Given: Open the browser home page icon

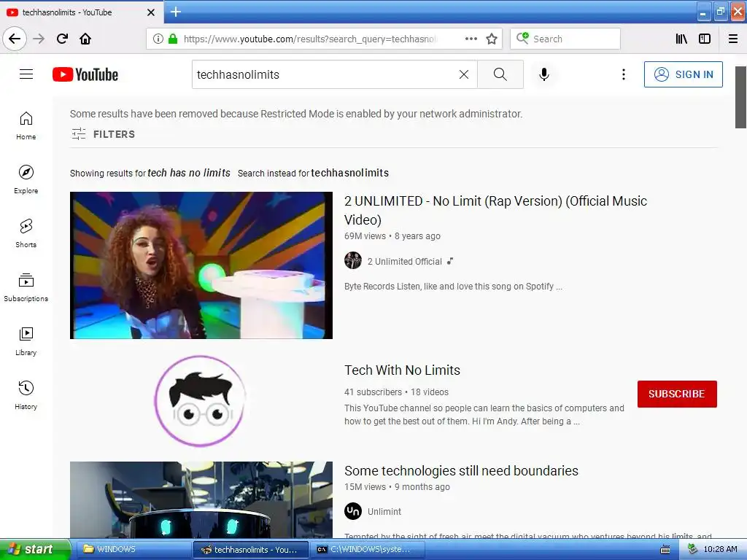Looking at the screenshot, I should (85, 39).
